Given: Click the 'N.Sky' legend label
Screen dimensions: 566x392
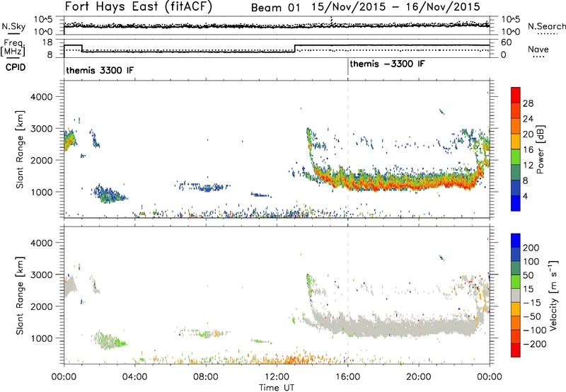Looking at the screenshot, I should click(x=13, y=27).
